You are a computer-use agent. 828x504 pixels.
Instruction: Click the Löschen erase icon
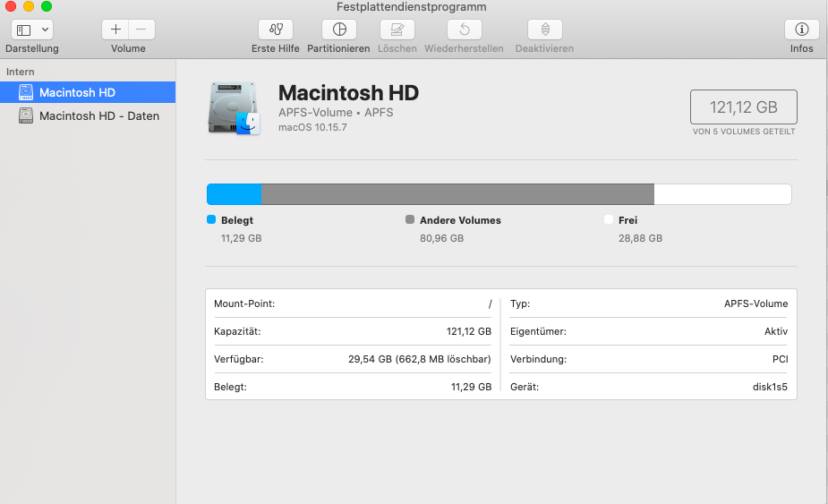click(397, 30)
